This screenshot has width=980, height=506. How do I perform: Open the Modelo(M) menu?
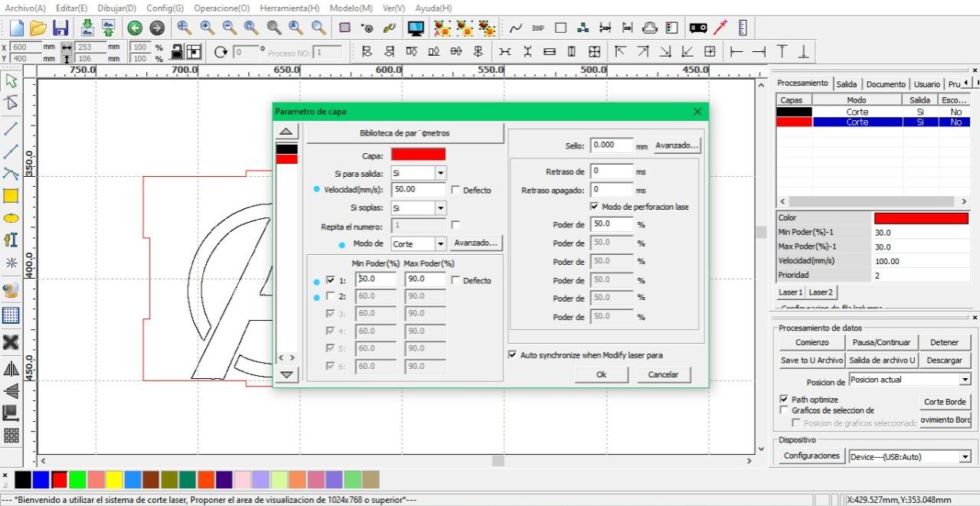coord(351,8)
